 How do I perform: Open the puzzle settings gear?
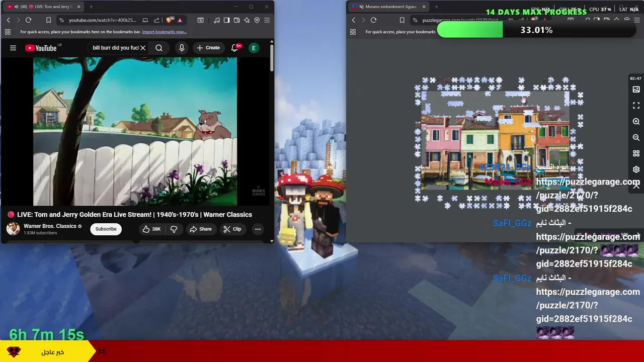(636, 169)
